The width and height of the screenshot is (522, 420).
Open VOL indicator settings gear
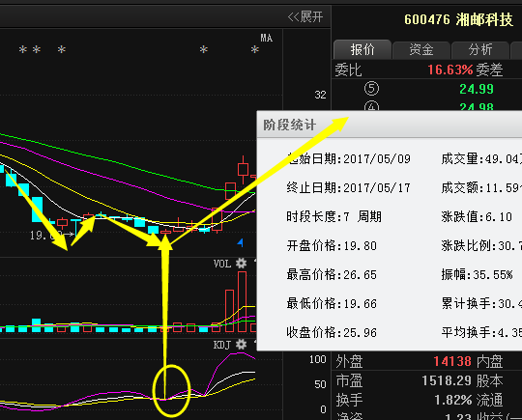coord(241,264)
